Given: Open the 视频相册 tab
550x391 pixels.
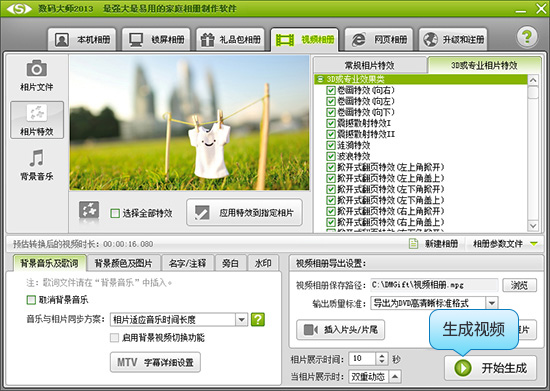Looking at the screenshot, I should click(304, 39).
